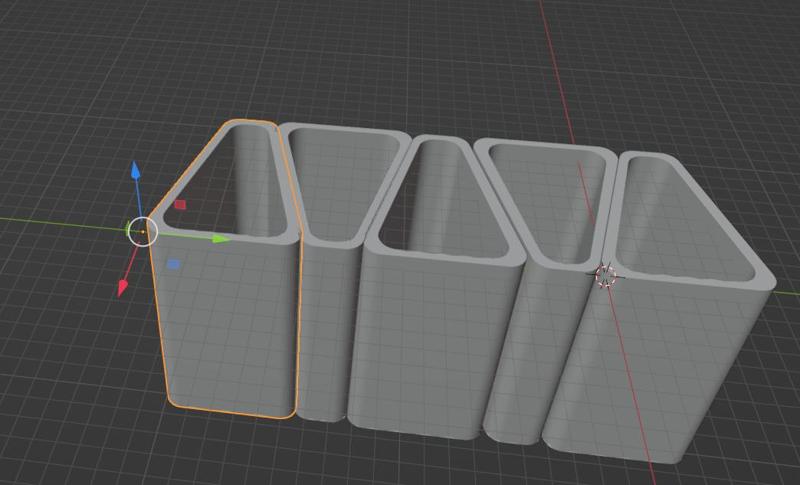The image size is (800, 485).
Task: Click the 3D cursor crosshair
Action: pos(605,275)
